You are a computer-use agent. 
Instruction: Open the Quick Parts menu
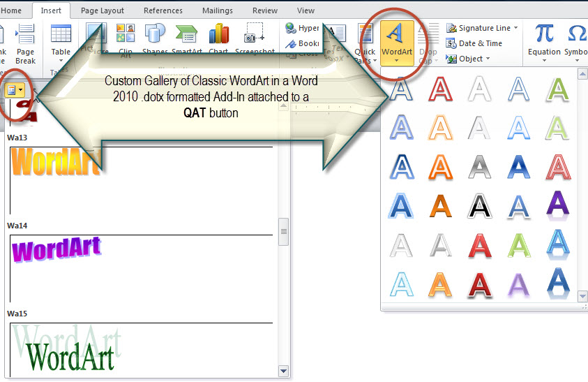click(x=365, y=43)
